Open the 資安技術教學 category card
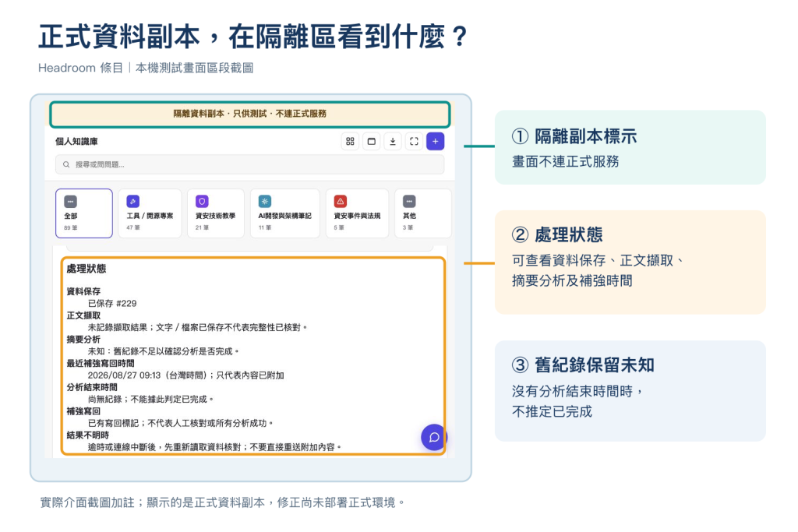The height and width of the screenshot is (532, 798). coord(216,213)
